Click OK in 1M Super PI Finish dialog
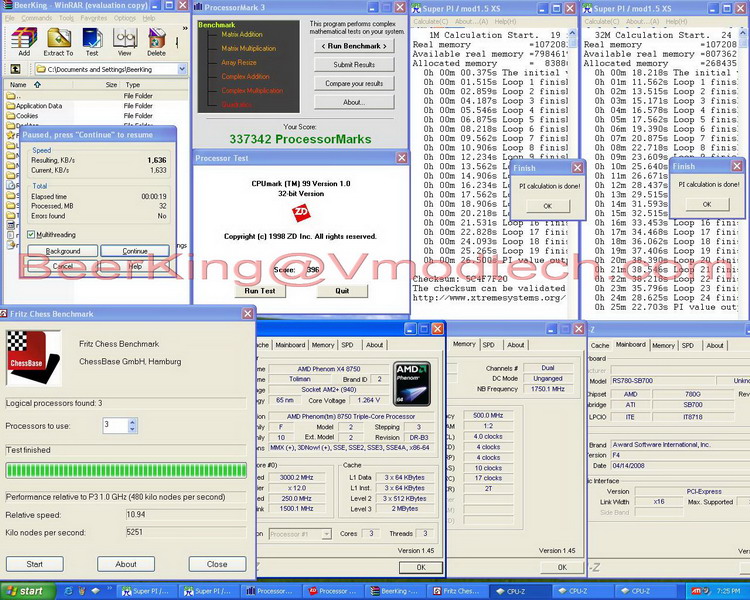 (548, 206)
